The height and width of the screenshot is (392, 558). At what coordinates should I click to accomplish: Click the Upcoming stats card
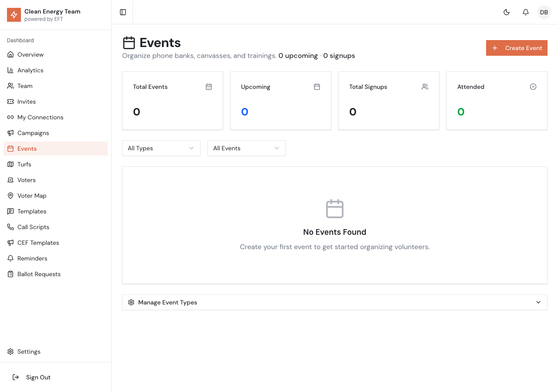[281, 101]
